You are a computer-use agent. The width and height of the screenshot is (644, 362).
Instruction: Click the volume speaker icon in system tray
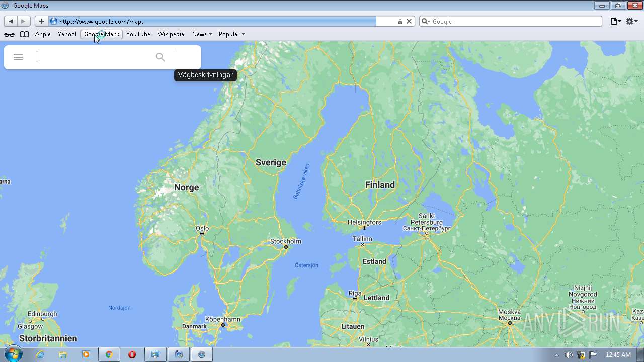pos(569,355)
